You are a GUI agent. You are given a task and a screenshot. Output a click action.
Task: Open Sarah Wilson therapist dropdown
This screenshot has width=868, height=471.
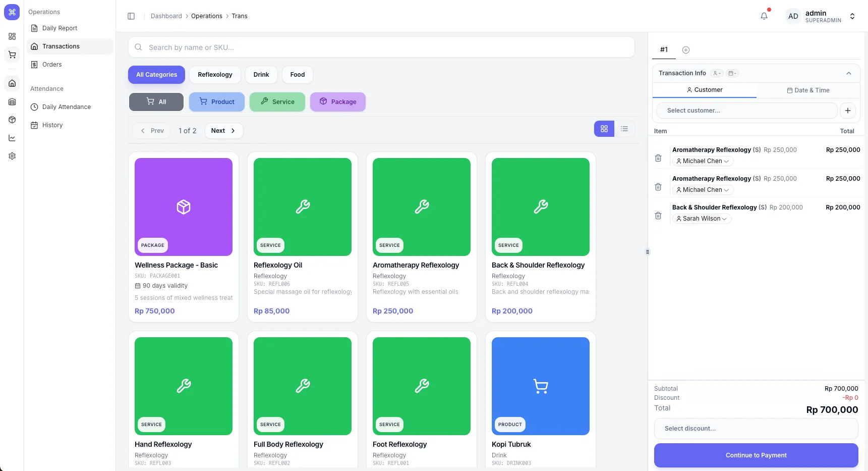point(702,219)
